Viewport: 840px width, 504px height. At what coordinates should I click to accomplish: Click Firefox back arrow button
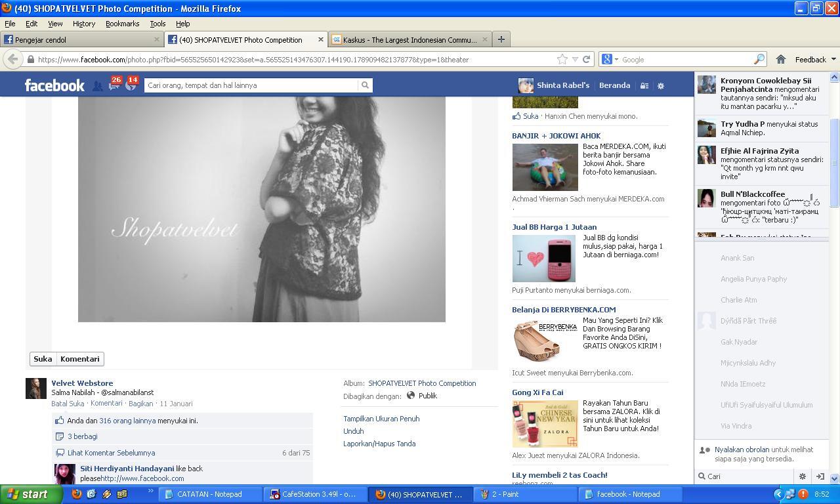pos(12,59)
